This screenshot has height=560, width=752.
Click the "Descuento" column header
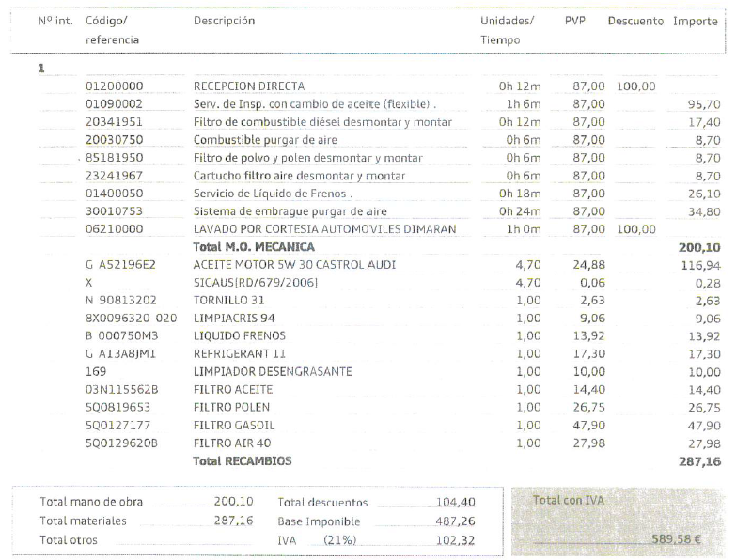[x=634, y=21]
